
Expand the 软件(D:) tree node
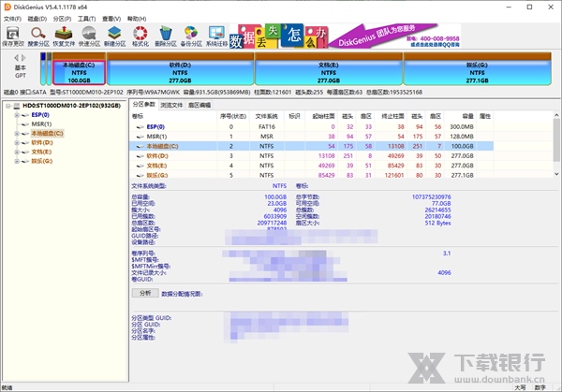pos(16,143)
